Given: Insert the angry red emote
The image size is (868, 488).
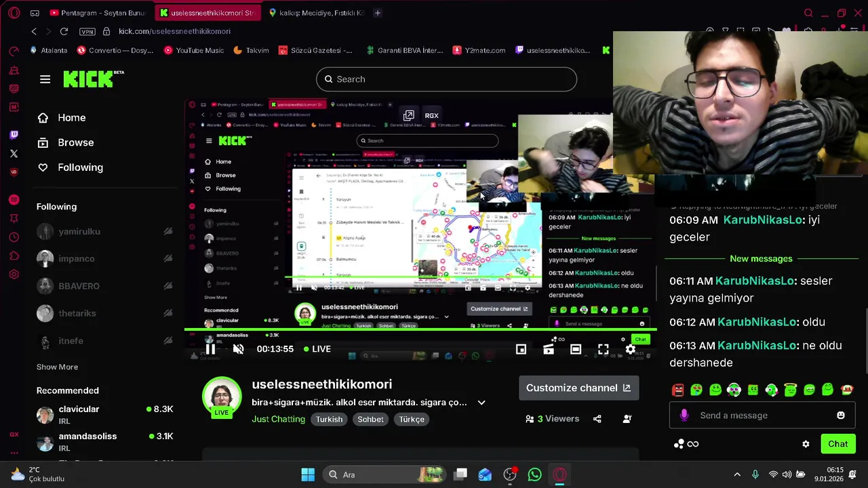Looking at the screenshot, I should [677, 390].
